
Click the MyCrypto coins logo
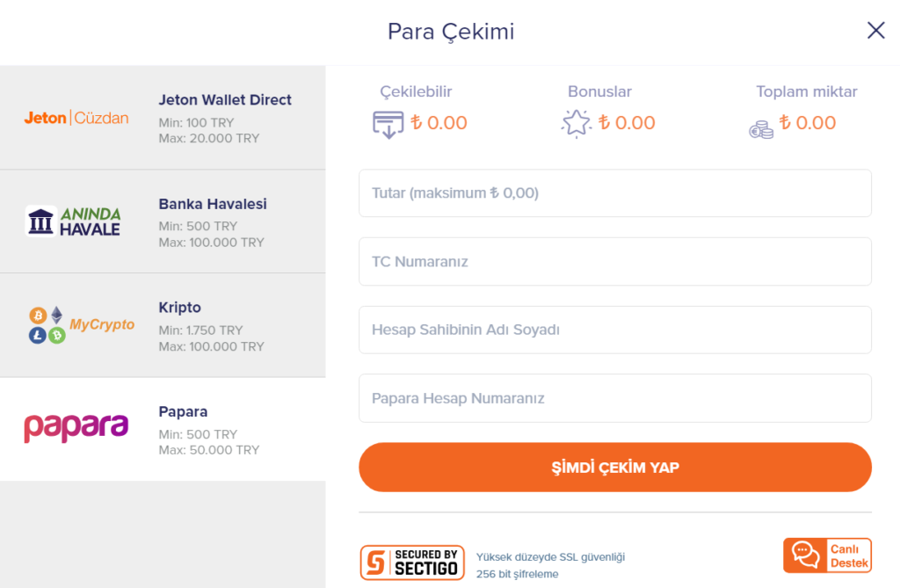pos(82,325)
